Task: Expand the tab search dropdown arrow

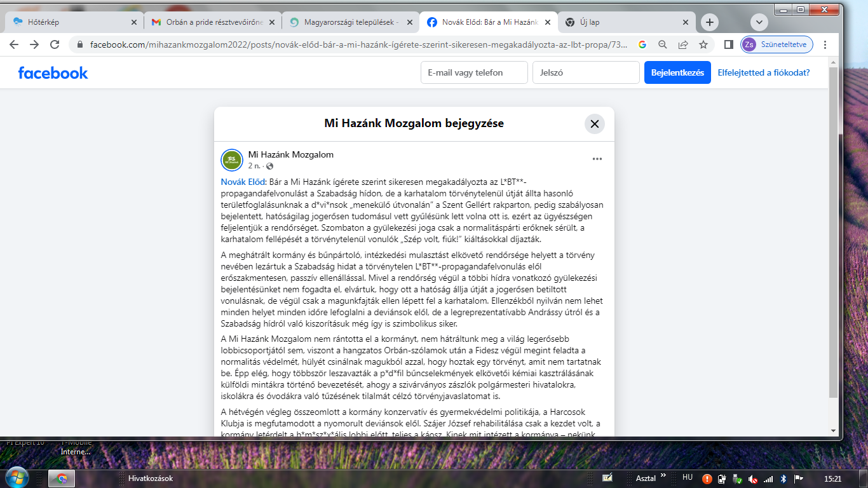Action: point(759,22)
